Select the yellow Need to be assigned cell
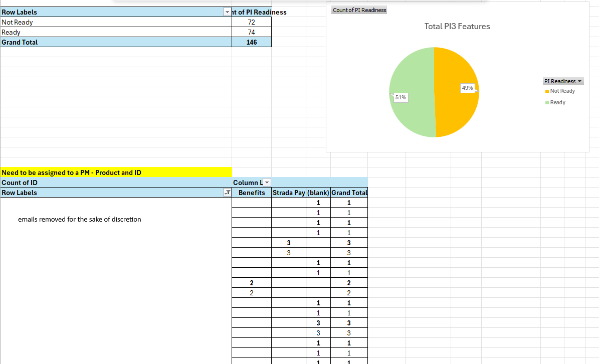The image size is (599, 364). [x=116, y=172]
